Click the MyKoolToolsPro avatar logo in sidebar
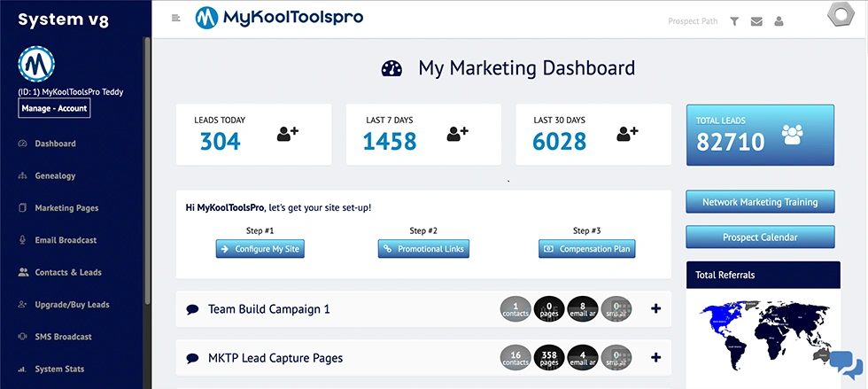This screenshot has width=868, height=389. coord(37,65)
